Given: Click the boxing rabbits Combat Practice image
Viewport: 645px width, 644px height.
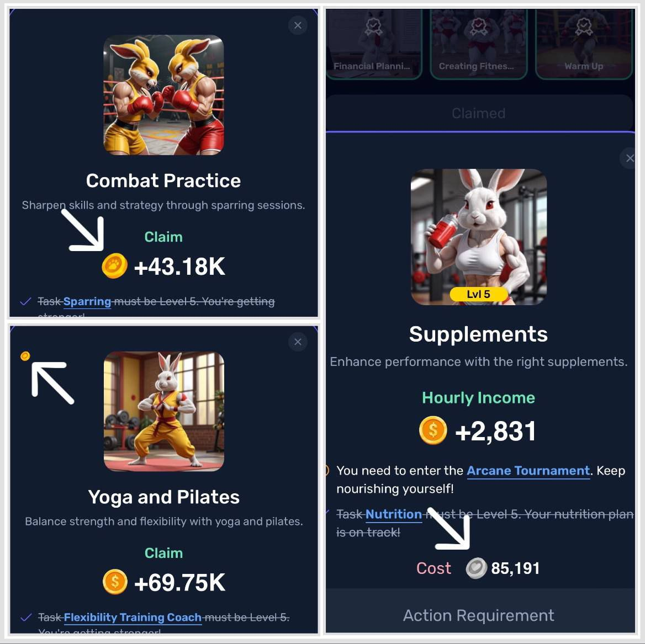Looking at the screenshot, I should point(163,95).
